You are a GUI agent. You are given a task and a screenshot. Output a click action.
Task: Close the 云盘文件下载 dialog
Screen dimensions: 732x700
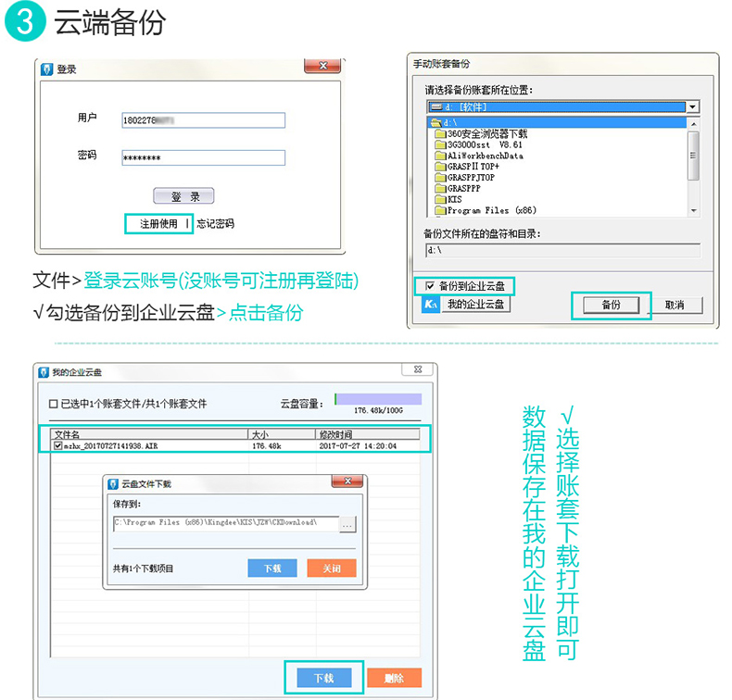point(347,481)
